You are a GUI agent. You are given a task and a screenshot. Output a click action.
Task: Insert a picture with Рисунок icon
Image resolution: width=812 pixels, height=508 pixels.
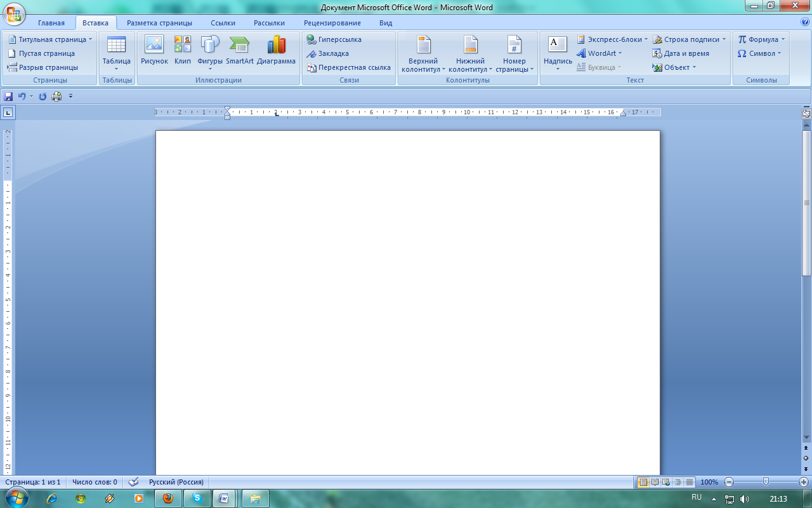[x=154, y=51]
